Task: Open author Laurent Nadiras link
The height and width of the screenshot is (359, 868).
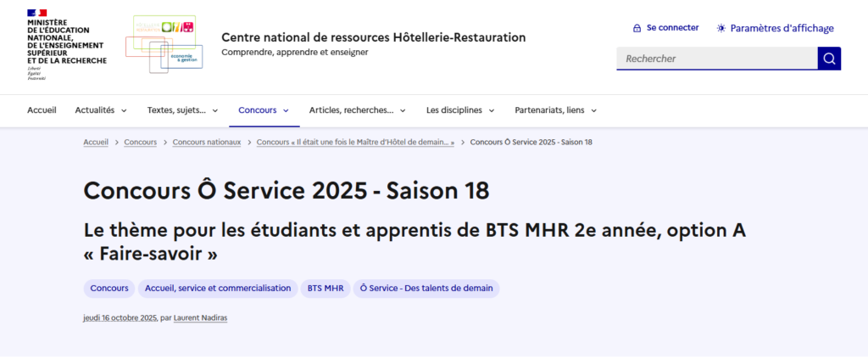Action: pos(200,317)
